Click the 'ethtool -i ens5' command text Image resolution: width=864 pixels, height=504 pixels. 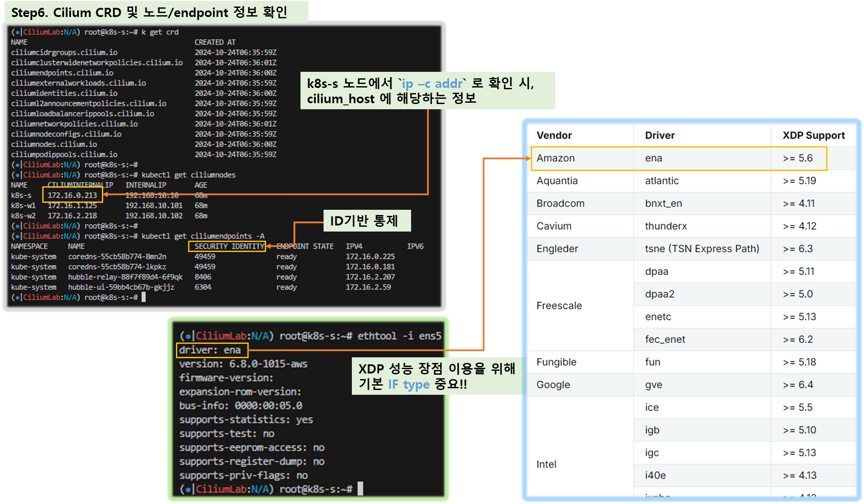click(399, 336)
